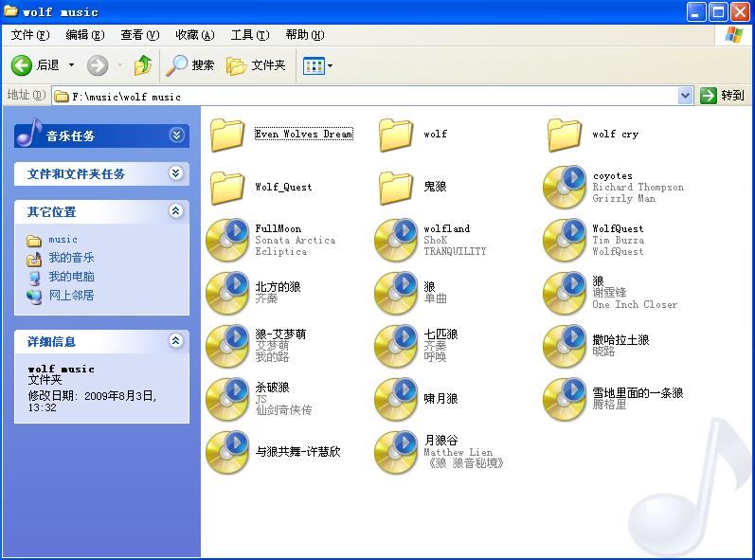
Task: Click the Even Wolves Dream name label
Action: click(304, 134)
